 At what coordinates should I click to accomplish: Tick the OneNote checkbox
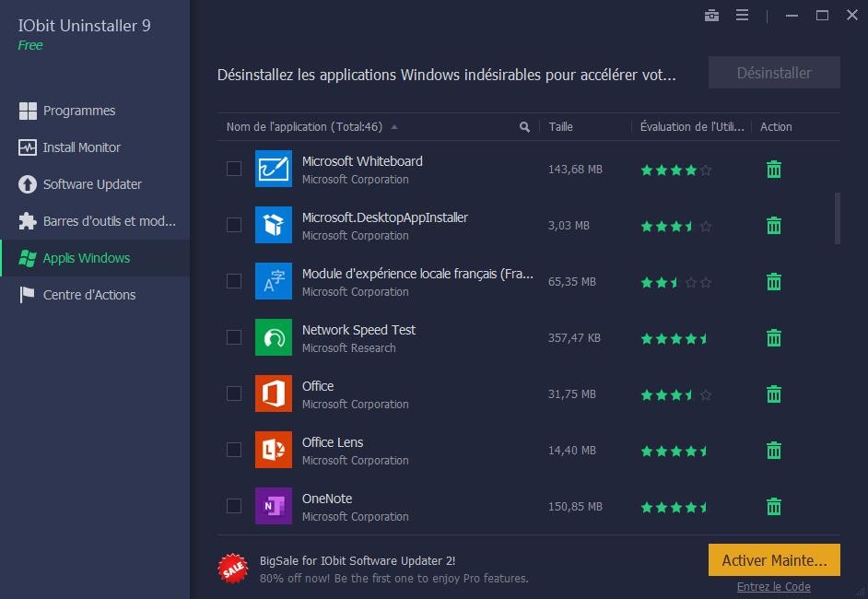pyautogui.click(x=234, y=506)
